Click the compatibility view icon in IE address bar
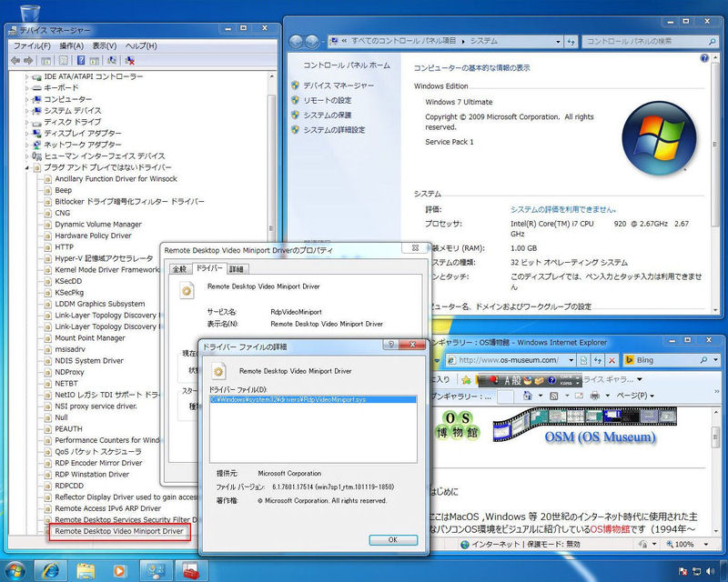Image resolution: width=728 pixels, height=582 pixels. click(584, 360)
